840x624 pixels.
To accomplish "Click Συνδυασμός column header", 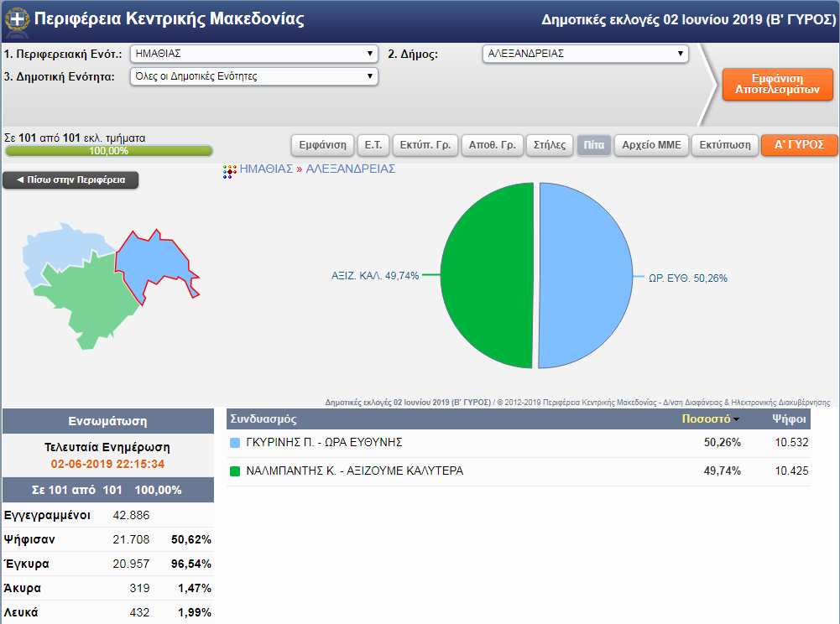I will click(263, 419).
